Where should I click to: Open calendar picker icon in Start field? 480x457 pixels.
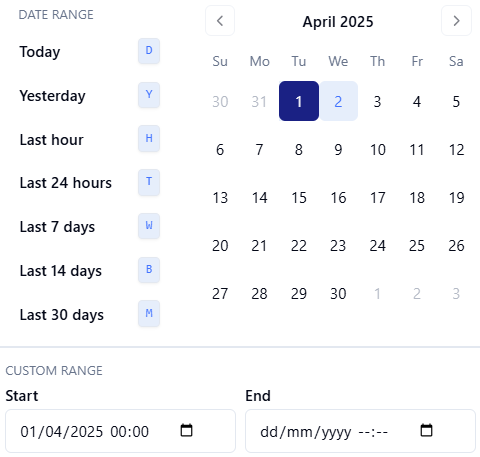[186, 430]
